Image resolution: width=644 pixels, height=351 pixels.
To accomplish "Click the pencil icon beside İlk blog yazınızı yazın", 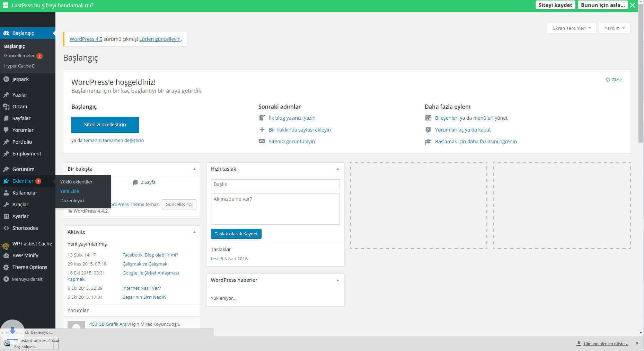I will point(262,118).
